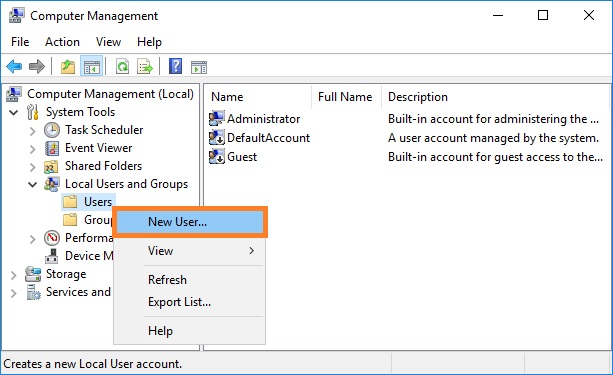Screen dimensions: 613x375
Task: Toggle show/hide action pane toolbar button
Action: click(199, 67)
